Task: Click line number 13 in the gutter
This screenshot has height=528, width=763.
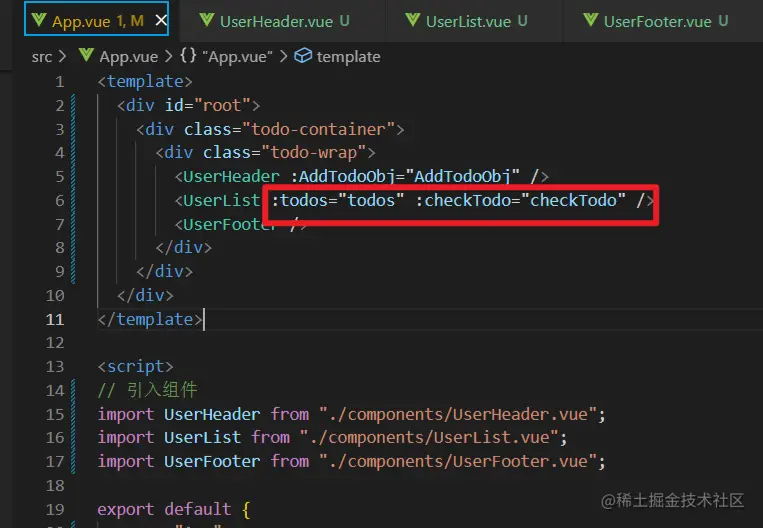Action: click(x=55, y=366)
